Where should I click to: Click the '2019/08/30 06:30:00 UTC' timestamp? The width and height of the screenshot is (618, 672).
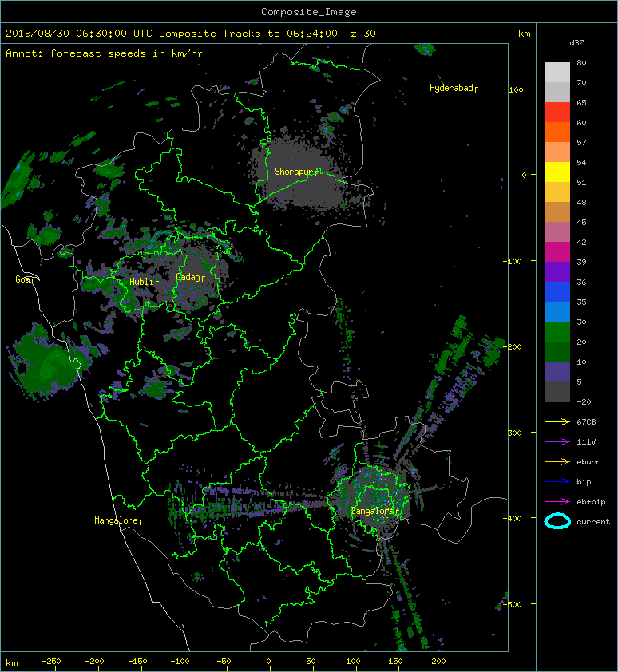click(79, 34)
